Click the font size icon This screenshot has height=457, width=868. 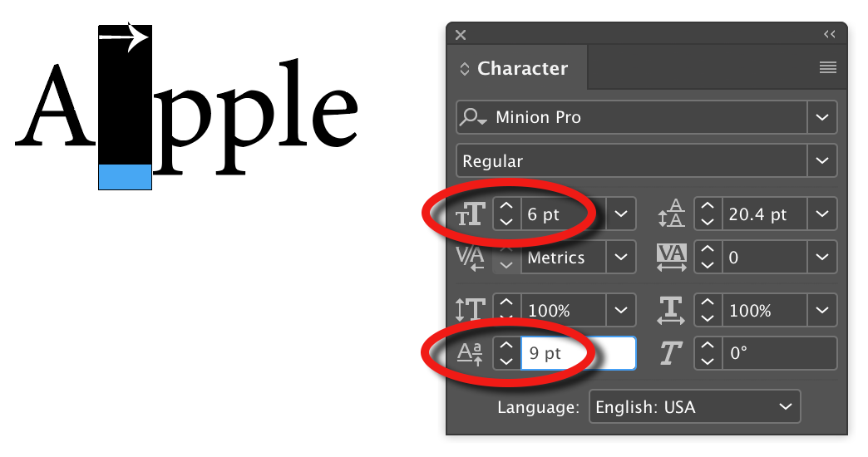(x=471, y=215)
